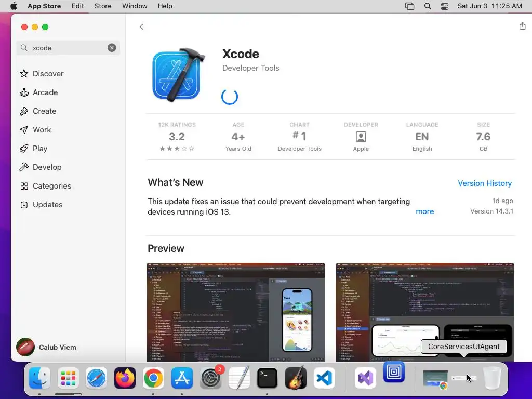Open System Preferences from the Dock

[210, 378]
